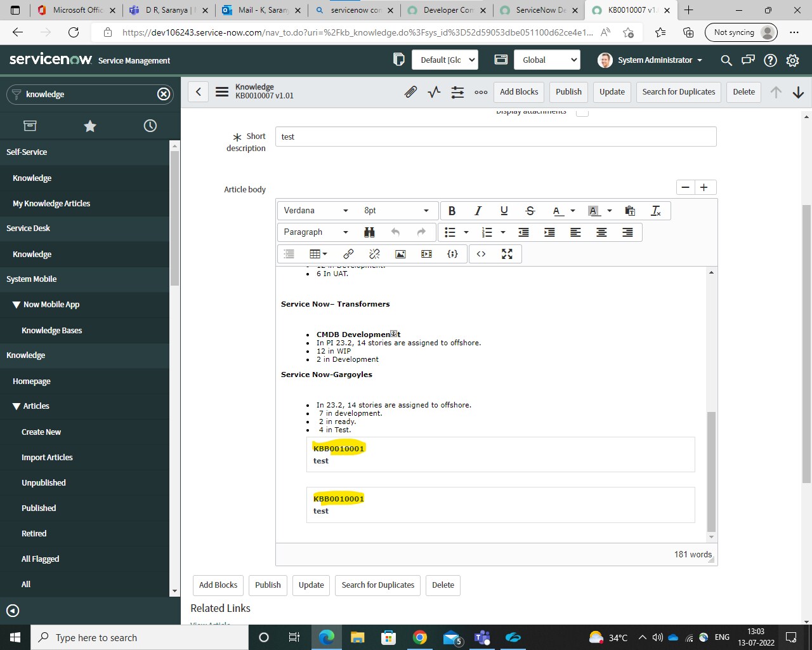This screenshot has width=812, height=650.
Task: Open the Verdana font family dropdown
Action: point(315,210)
